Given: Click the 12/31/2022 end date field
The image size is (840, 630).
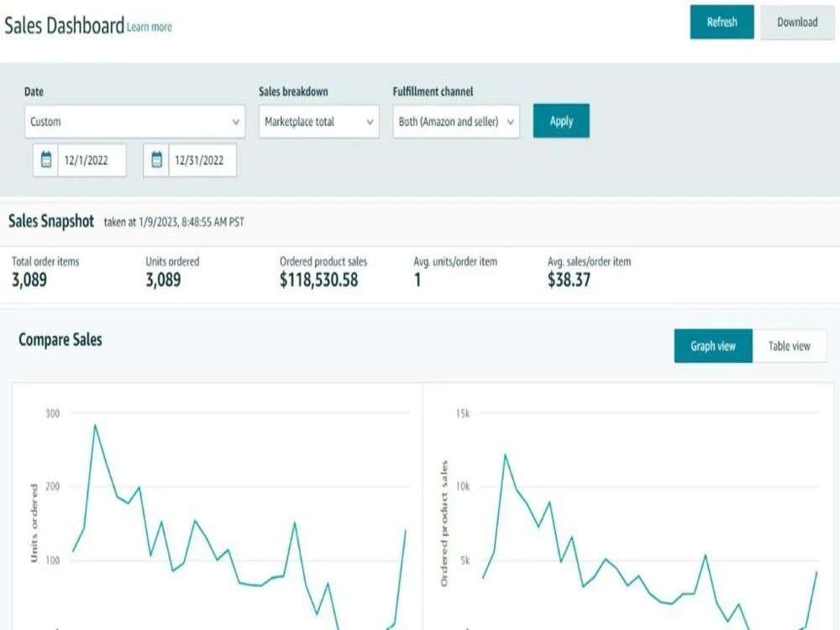Looking at the screenshot, I should pos(202,160).
